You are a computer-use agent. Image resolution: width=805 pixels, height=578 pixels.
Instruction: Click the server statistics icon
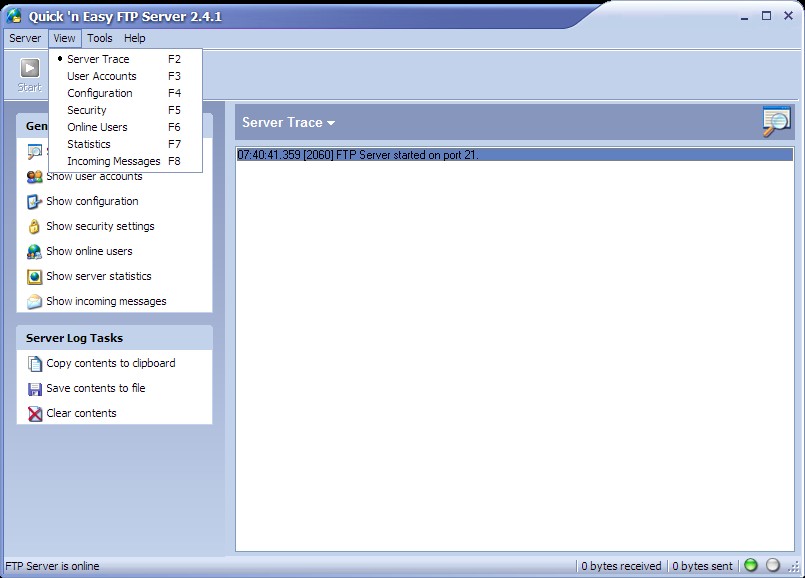(34, 277)
